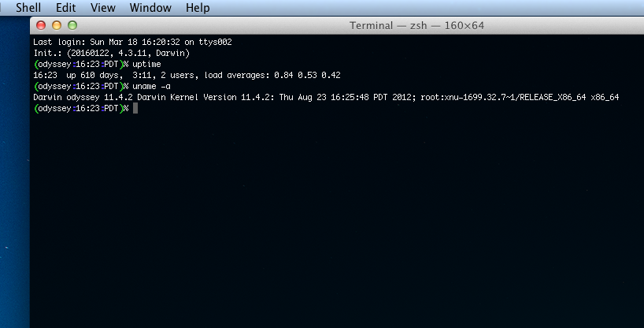Minimize Terminal using the yellow button
Viewport: 644px width, 328px height.
[x=57, y=25]
